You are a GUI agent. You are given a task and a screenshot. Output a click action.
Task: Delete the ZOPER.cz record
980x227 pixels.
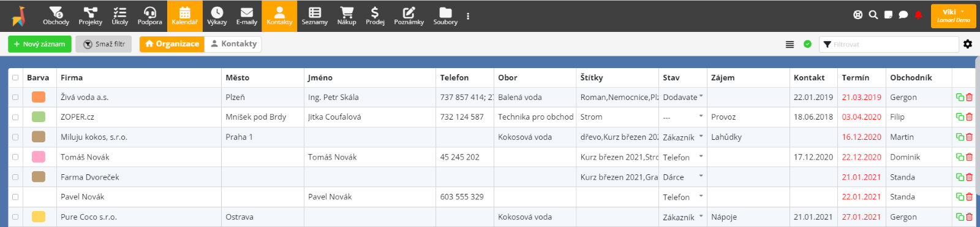[x=969, y=117]
